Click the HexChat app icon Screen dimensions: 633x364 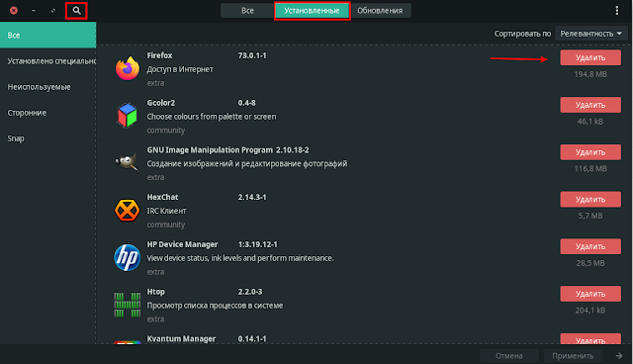pyautogui.click(x=128, y=210)
